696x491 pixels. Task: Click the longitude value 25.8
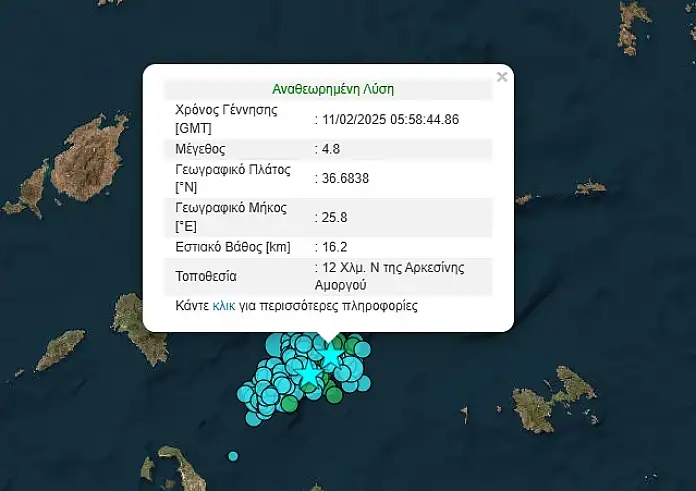tap(334, 217)
